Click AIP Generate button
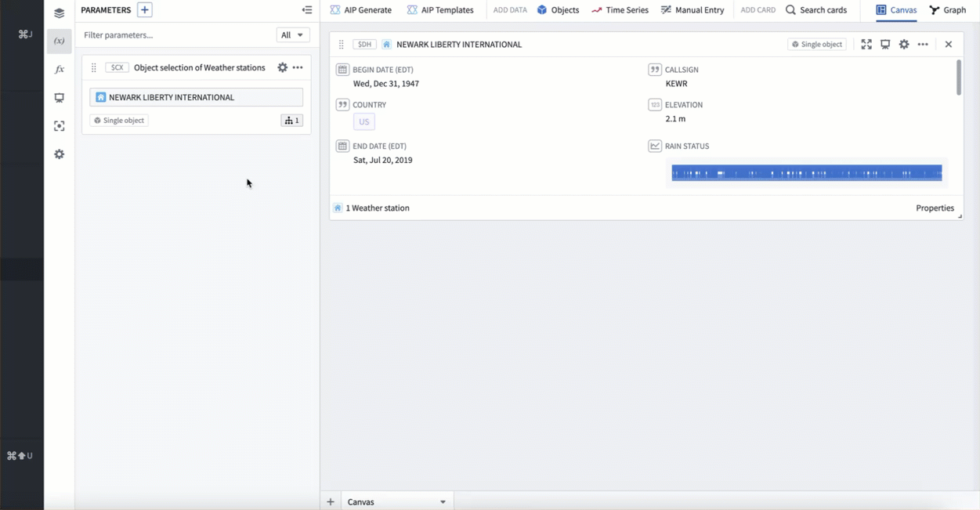This screenshot has width=980, height=510. point(361,10)
